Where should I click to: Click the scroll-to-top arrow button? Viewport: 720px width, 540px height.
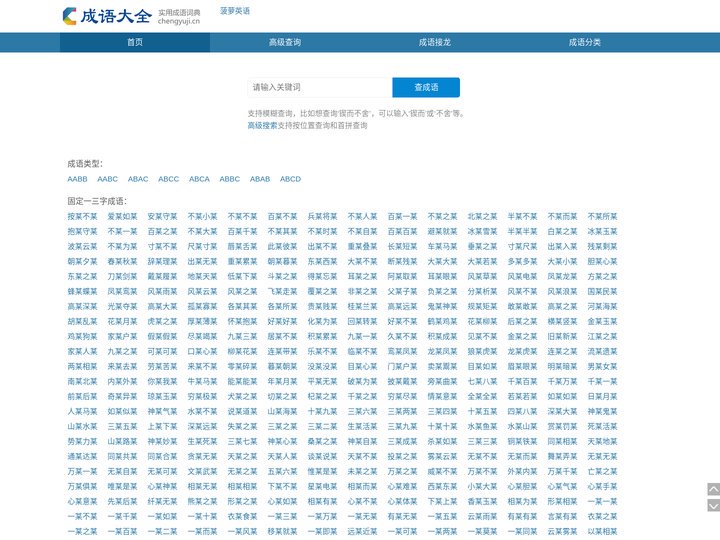713,489
